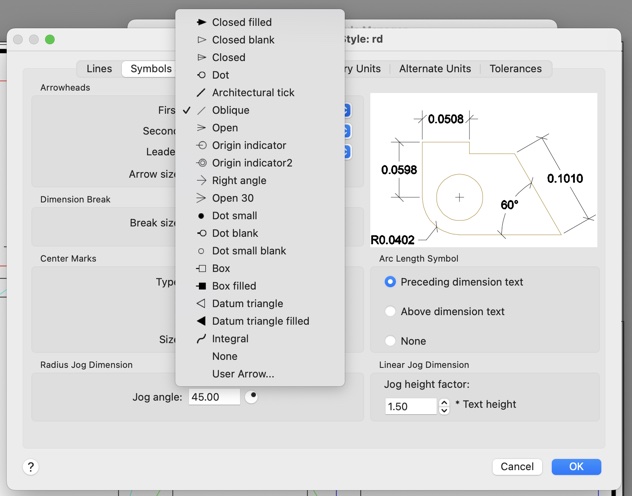Click the dimension style preview image
Viewport: 632px width, 496px height.
(484, 170)
